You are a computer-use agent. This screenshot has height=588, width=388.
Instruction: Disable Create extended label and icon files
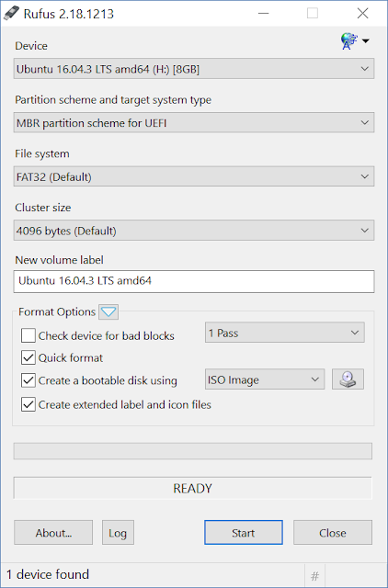(x=29, y=404)
